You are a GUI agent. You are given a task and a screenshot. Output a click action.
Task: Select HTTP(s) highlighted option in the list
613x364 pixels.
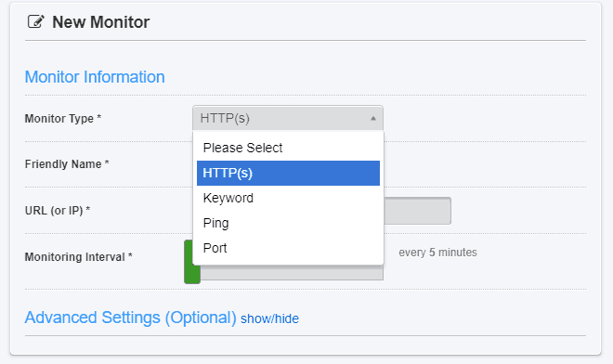288,173
